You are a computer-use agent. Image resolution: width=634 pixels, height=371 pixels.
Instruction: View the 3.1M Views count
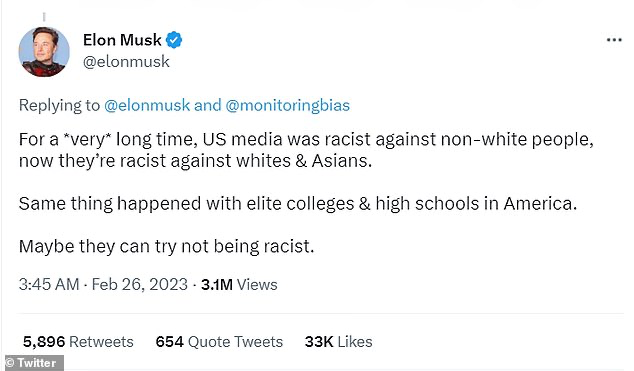click(239, 285)
